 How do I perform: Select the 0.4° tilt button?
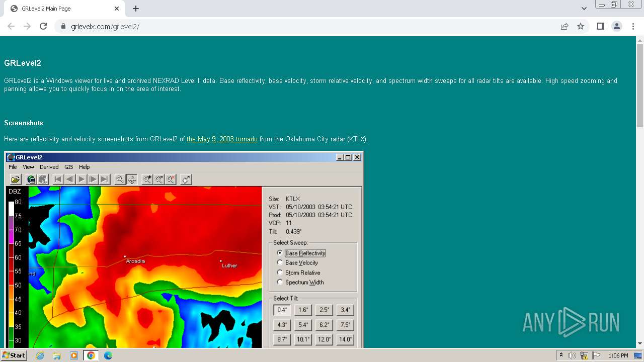(282, 310)
